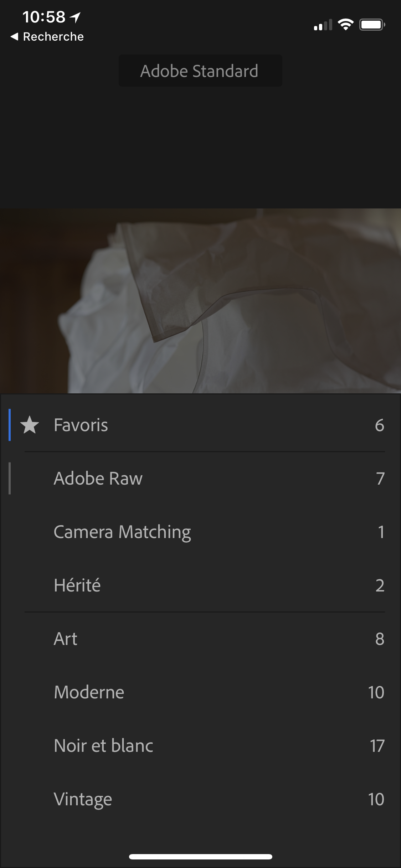Image resolution: width=401 pixels, height=868 pixels.
Task: Open the Adobe Raw profile group
Action: pyautogui.click(x=98, y=479)
